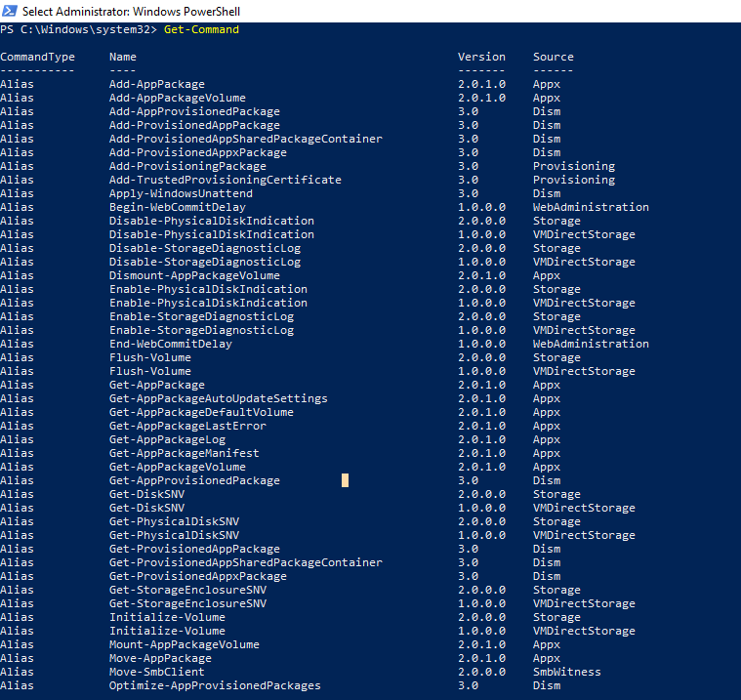Click Appx source in Dismount-AppPackageVolume row
The image size is (741, 700).
[x=547, y=275]
